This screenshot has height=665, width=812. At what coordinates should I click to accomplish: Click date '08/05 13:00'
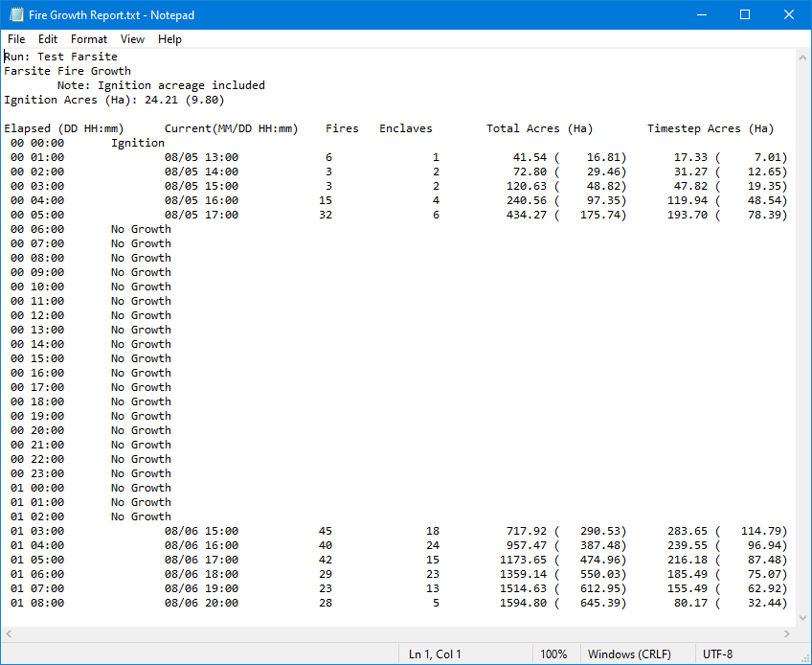201,157
